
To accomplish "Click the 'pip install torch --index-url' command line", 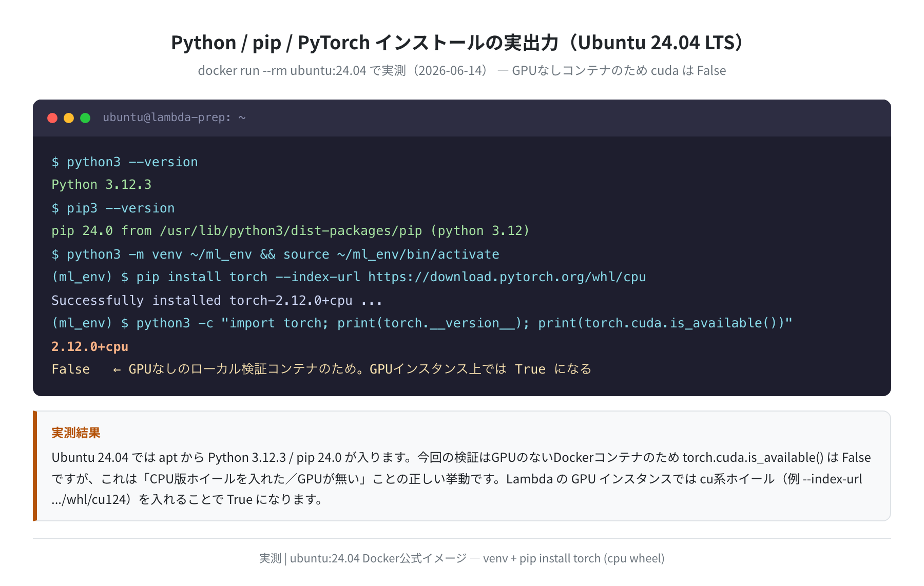I will click(x=349, y=277).
